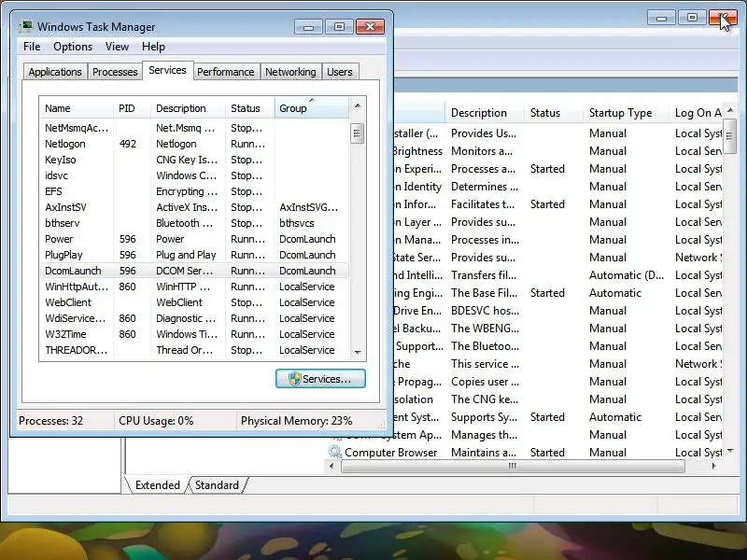Sort Services window by Log On As column
This screenshot has width=747, height=560.
click(x=698, y=113)
